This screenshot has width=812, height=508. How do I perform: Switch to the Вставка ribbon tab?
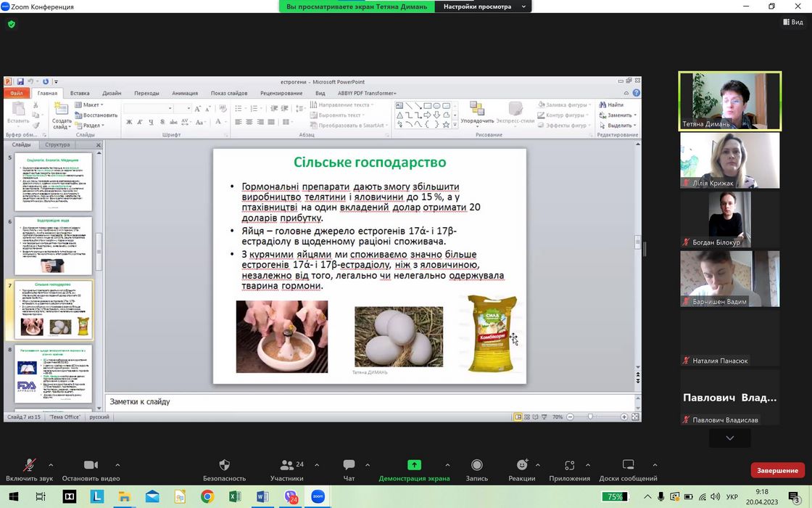point(80,93)
